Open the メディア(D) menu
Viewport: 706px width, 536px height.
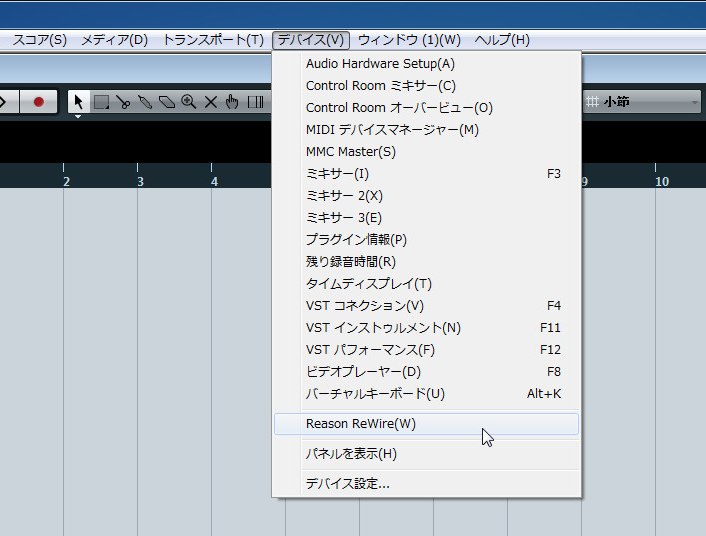114,40
